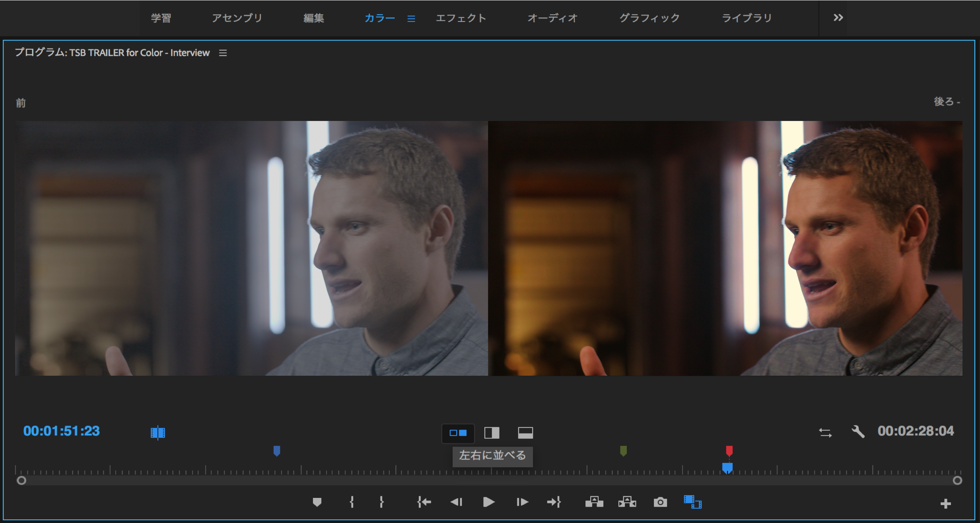Switch to the エフェクト workspace tab

coord(461,18)
